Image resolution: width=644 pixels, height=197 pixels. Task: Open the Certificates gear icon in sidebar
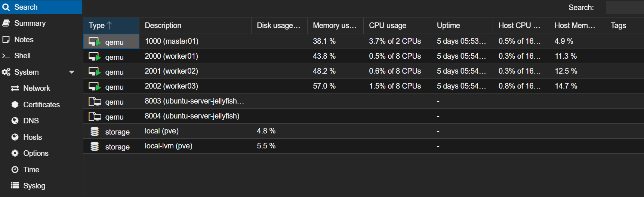15,105
